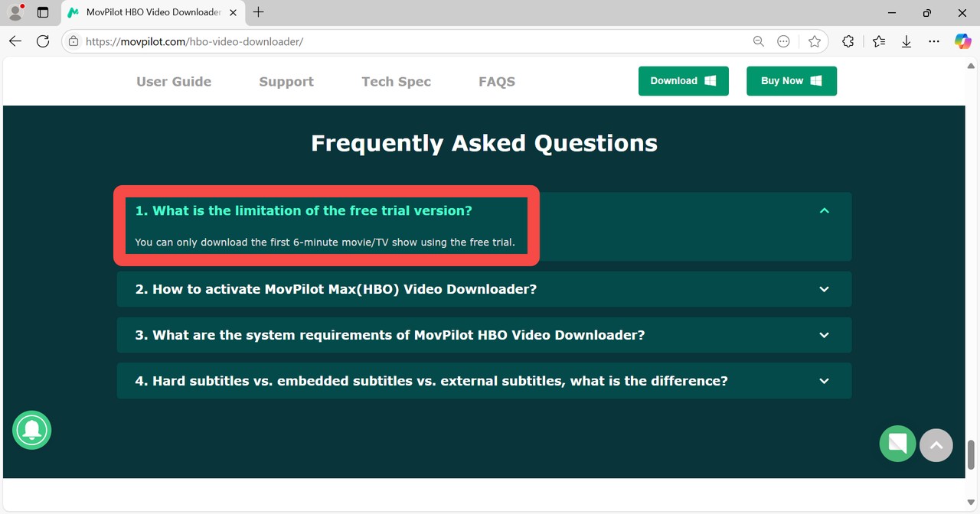The height and width of the screenshot is (514, 980).
Task: Select the MovPilot HBO Video Downloader tab
Action: point(152,12)
